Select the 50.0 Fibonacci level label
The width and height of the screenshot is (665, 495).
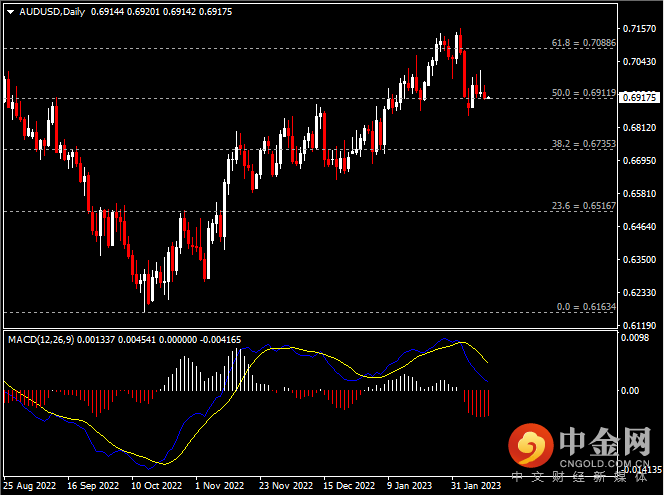pos(582,93)
